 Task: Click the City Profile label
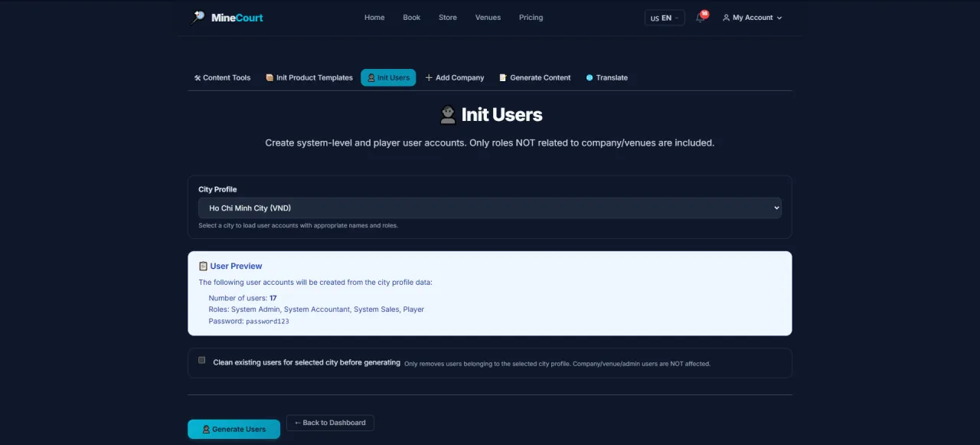pos(217,189)
